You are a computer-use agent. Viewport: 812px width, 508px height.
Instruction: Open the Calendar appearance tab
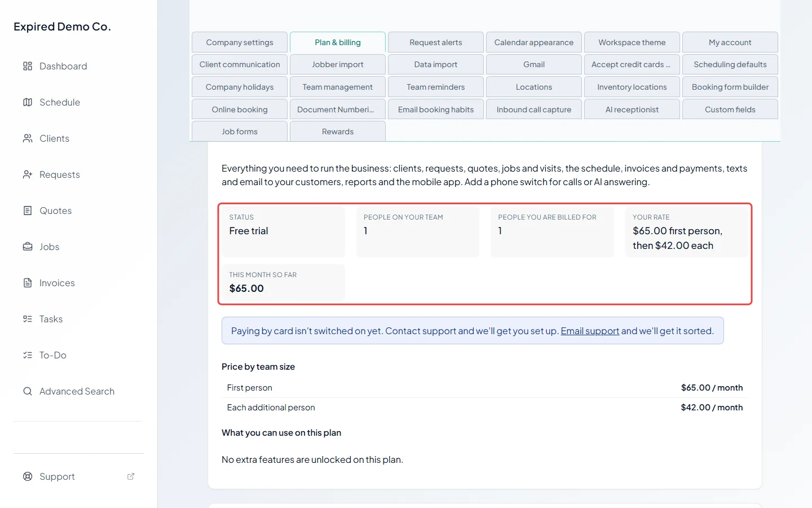(x=534, y=42)
